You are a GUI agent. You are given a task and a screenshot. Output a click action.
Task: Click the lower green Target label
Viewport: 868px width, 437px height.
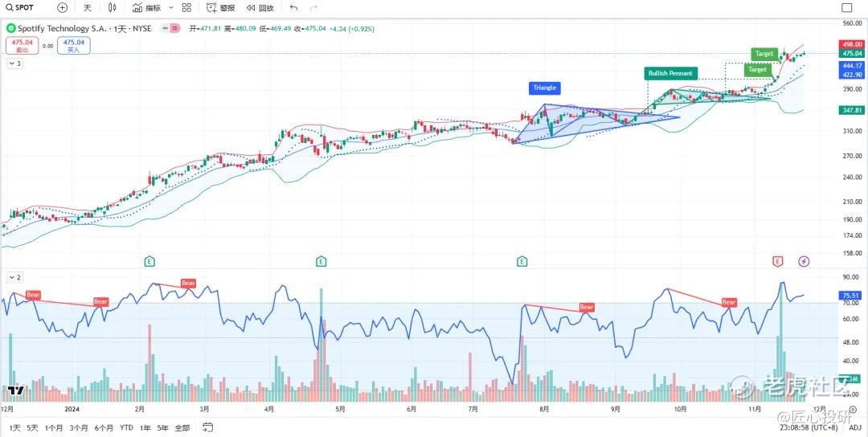click(x=757, y=70)
